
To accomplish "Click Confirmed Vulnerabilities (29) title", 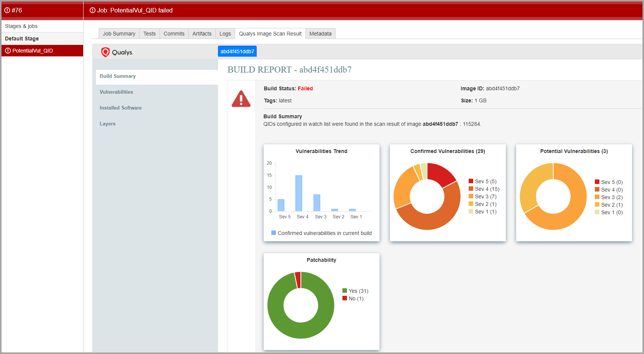I will [x=448, y=151].
